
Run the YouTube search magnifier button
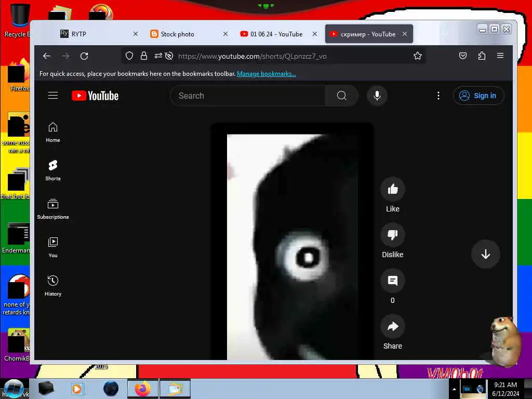[342, 96]
